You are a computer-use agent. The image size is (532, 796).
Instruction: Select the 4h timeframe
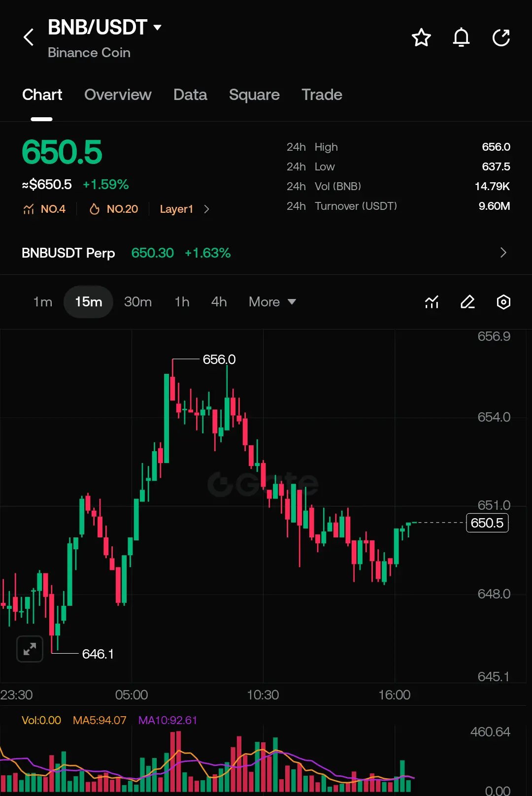coord(219,302)
